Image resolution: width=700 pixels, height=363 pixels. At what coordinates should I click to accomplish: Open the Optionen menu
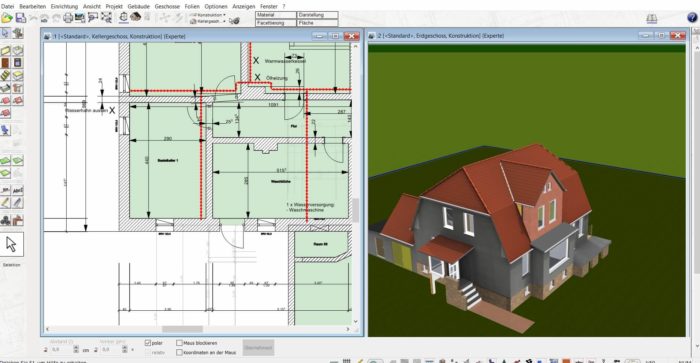pos(216,6)
